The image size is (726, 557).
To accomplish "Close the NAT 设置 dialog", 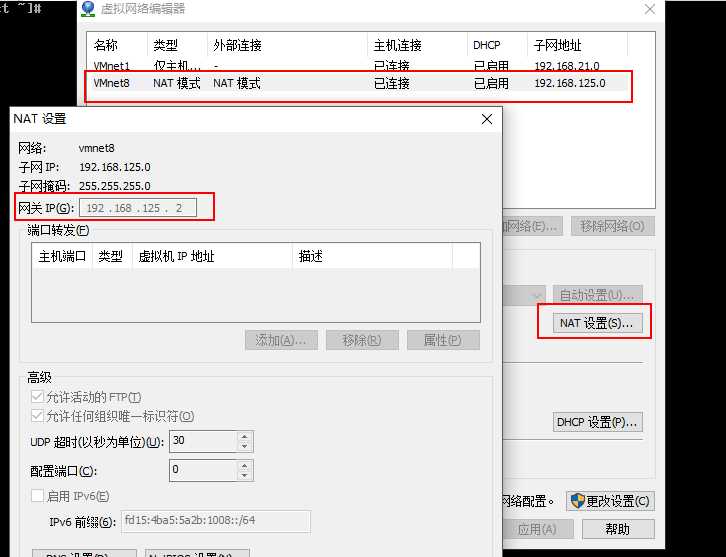I will (487, 119).
